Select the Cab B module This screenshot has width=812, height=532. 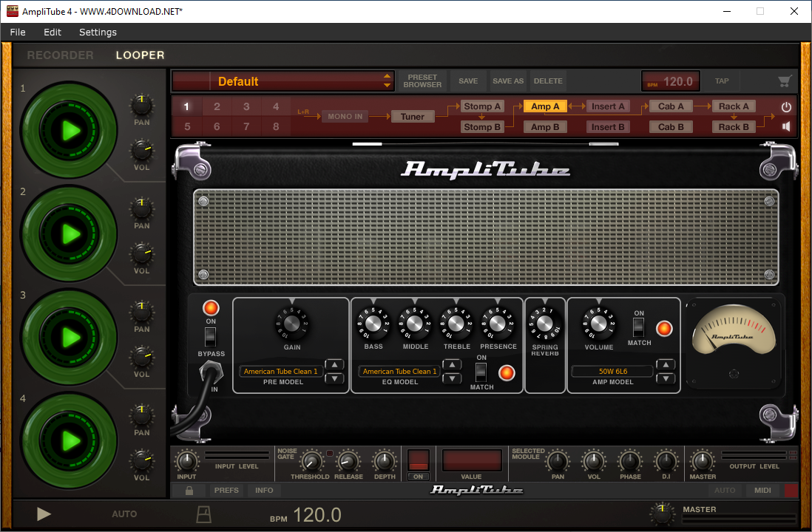pos(671,127)
